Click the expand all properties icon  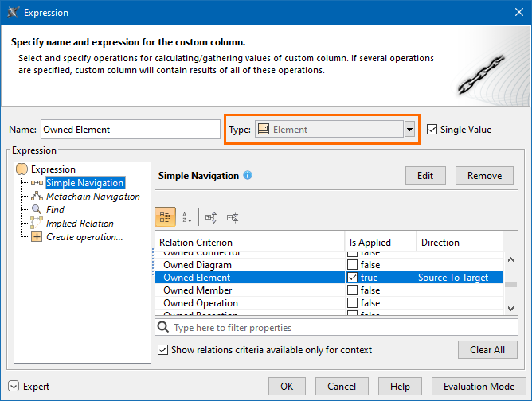point(211,216)
